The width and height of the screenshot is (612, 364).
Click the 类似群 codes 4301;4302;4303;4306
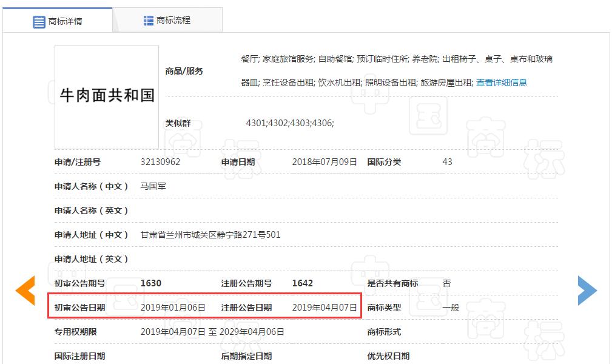[289, 123]
